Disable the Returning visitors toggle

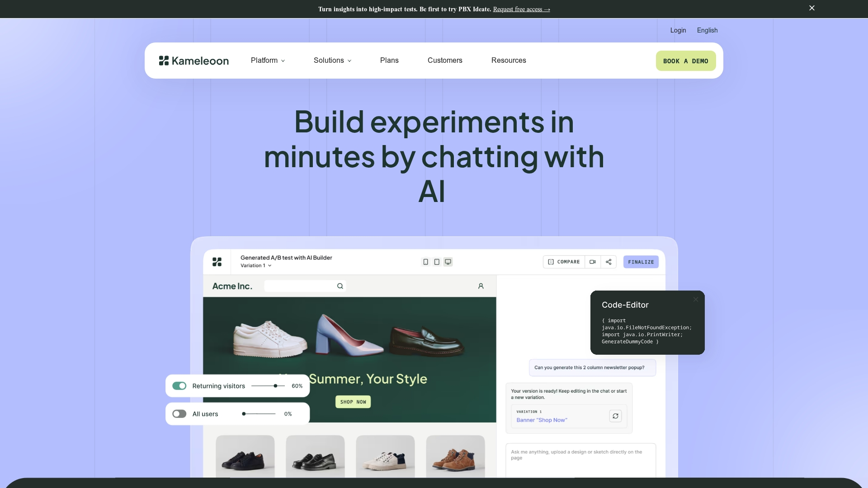point(179,386)
